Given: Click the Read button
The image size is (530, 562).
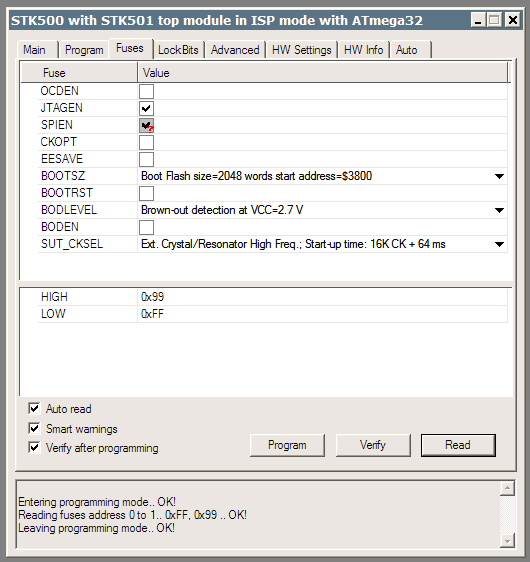Looking at the screenshot, I should click(458, 445).
